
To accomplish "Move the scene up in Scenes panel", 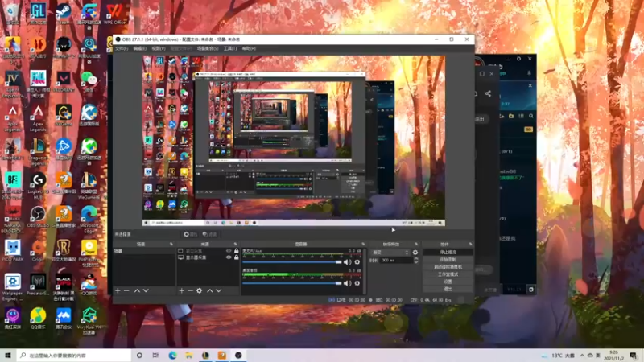I will coord(137,290).
